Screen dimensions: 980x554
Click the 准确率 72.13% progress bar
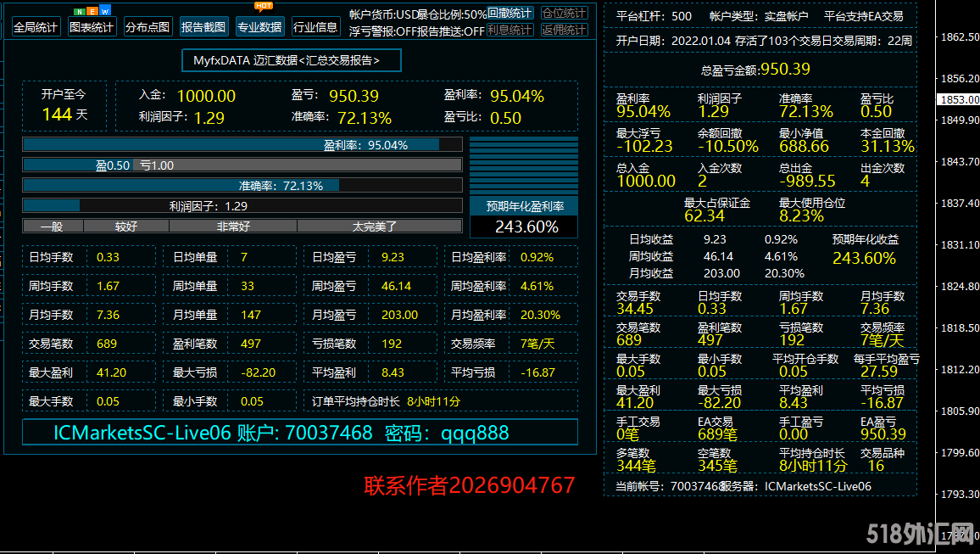coord(242,186)
